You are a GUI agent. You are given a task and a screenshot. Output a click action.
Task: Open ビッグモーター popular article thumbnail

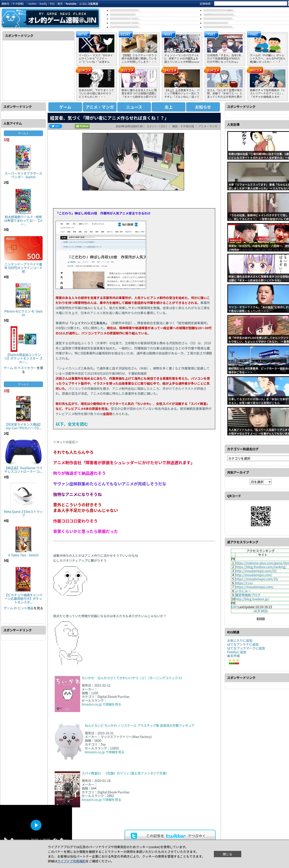click(x=258, y=360)
